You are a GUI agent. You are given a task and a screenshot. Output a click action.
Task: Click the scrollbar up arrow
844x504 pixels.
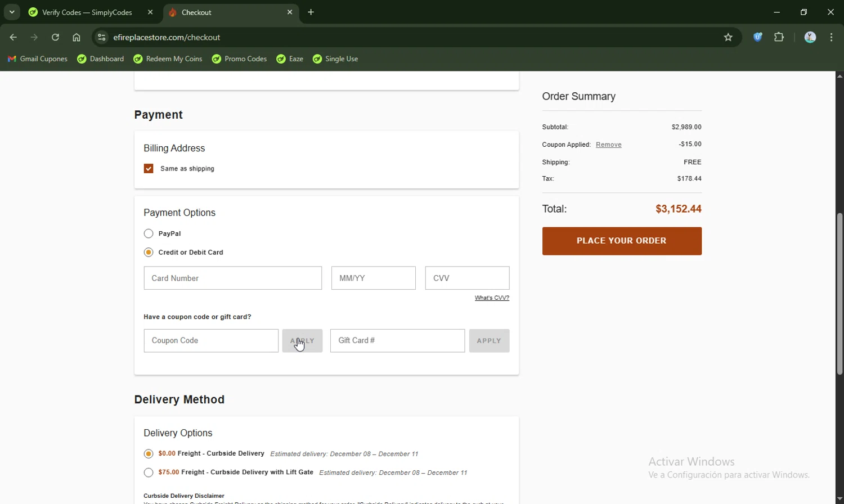click(x=839, y=76)
